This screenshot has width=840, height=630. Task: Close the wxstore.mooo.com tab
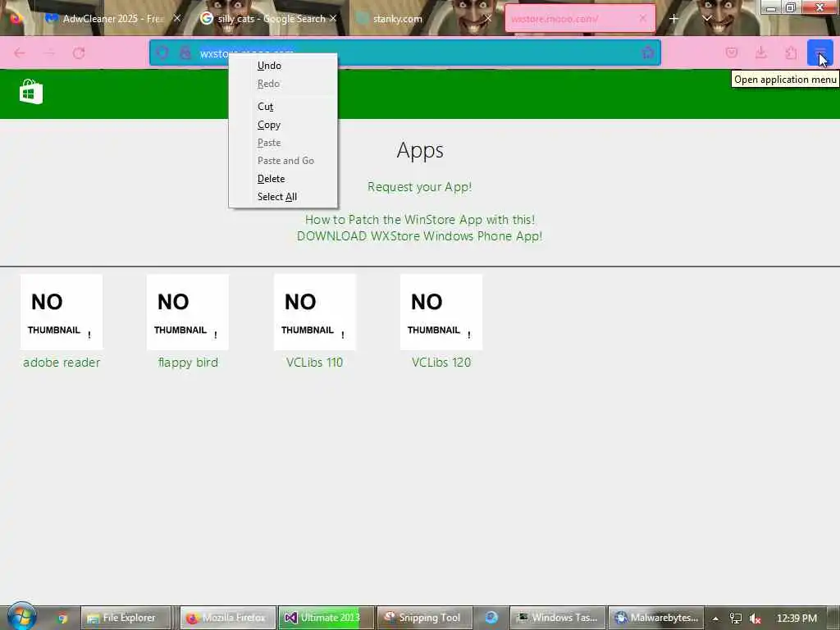point(643,18)
